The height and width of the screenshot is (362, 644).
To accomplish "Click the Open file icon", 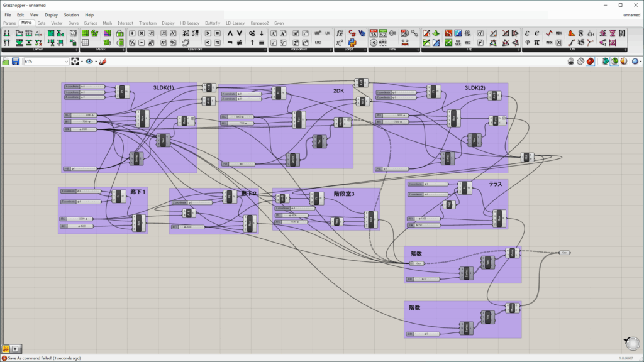I will pos(6,62).
